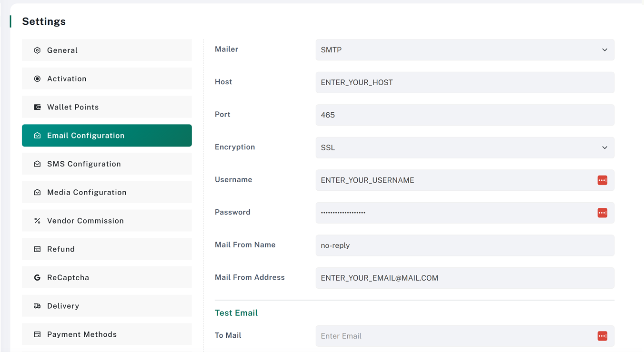Click into the Password field
Image resolution: width=644 pixels, height=352 pixels.
click(465, 213)
